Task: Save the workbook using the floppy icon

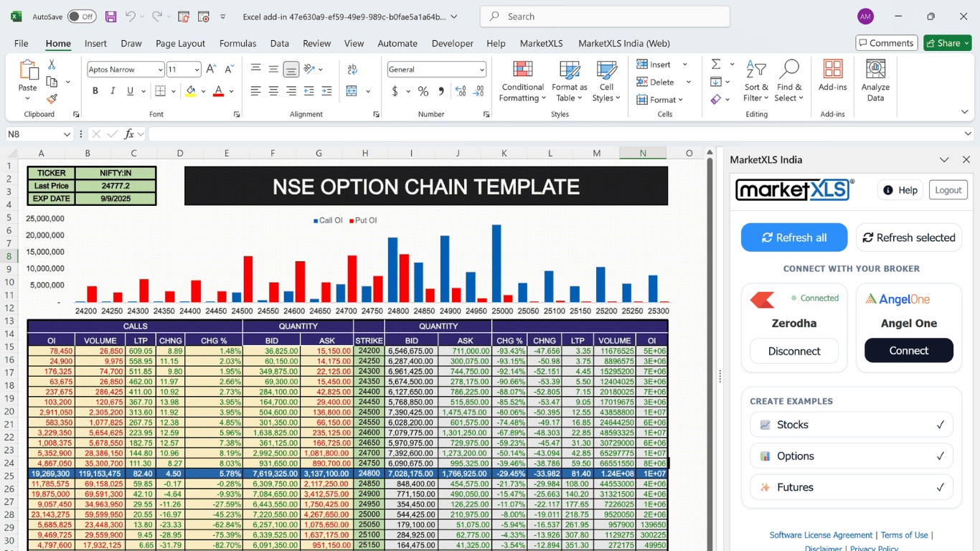Action: tap(110, 17)
